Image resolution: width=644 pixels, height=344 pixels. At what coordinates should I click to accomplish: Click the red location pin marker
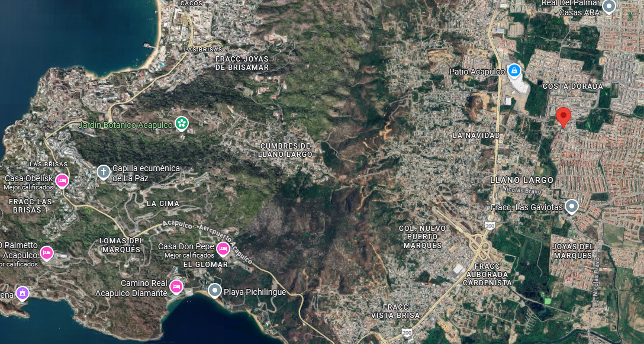(563, 117)
